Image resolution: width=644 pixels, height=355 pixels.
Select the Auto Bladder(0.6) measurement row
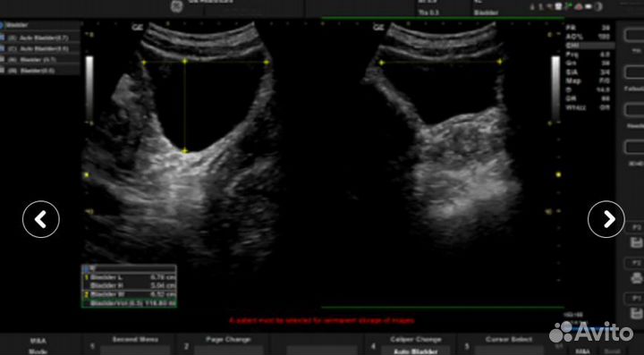coord(40,48)
